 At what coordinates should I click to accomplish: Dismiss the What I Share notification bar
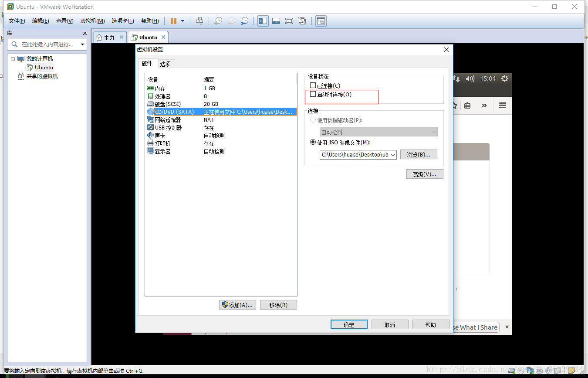click(507, 327)
